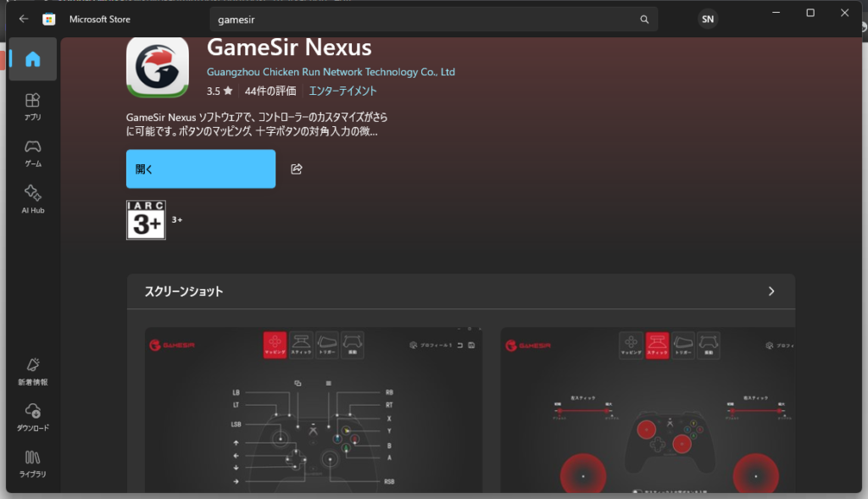Open ライブラリ (Library) in sidebar
Screen dimensions: 868x499
[x=33, y=463]
